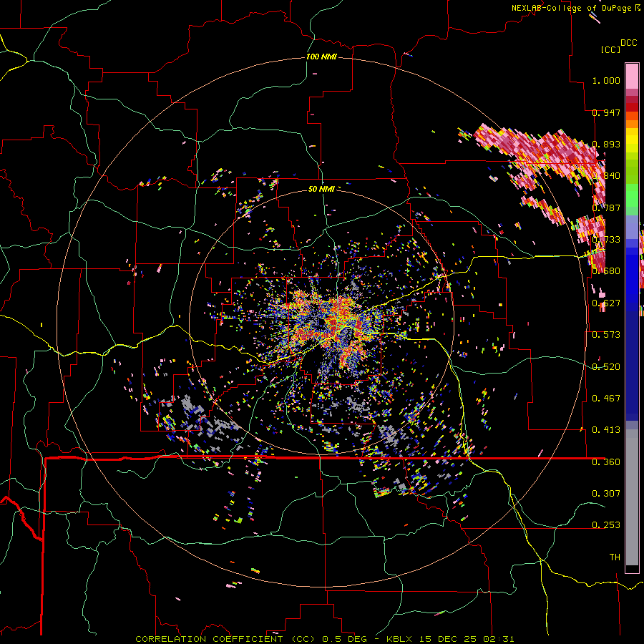Viewport: 644px width, 644px height.
Task: Click the 0.627 scale value
Action: point(606,303)
